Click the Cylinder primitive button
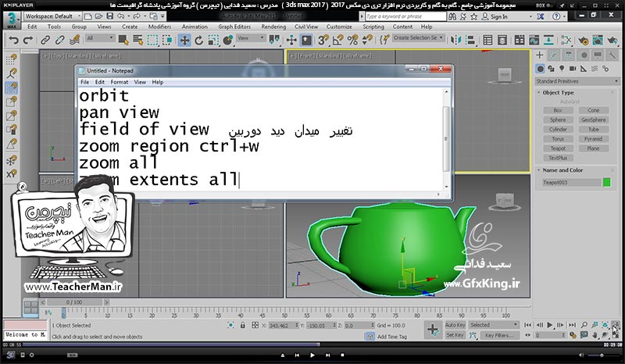Viewport: 625px width, 364px height. (558, 129)
